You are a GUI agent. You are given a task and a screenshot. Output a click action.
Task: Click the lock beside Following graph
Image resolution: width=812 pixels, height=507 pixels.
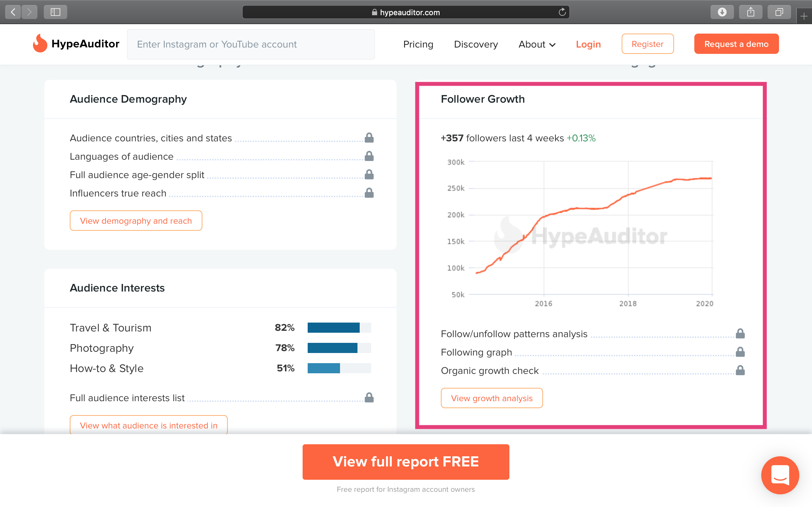(x=740, y=352)
